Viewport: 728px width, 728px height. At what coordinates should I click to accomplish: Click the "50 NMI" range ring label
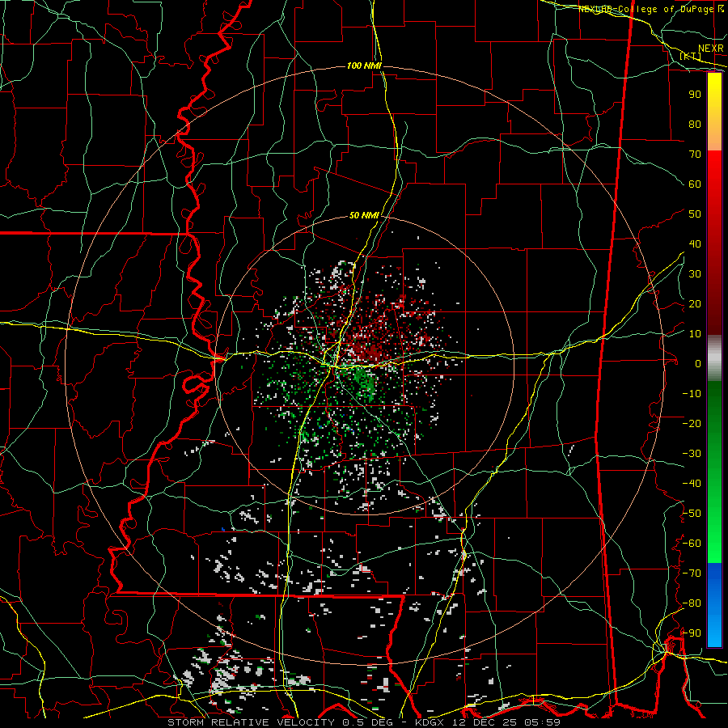(364, 215)
